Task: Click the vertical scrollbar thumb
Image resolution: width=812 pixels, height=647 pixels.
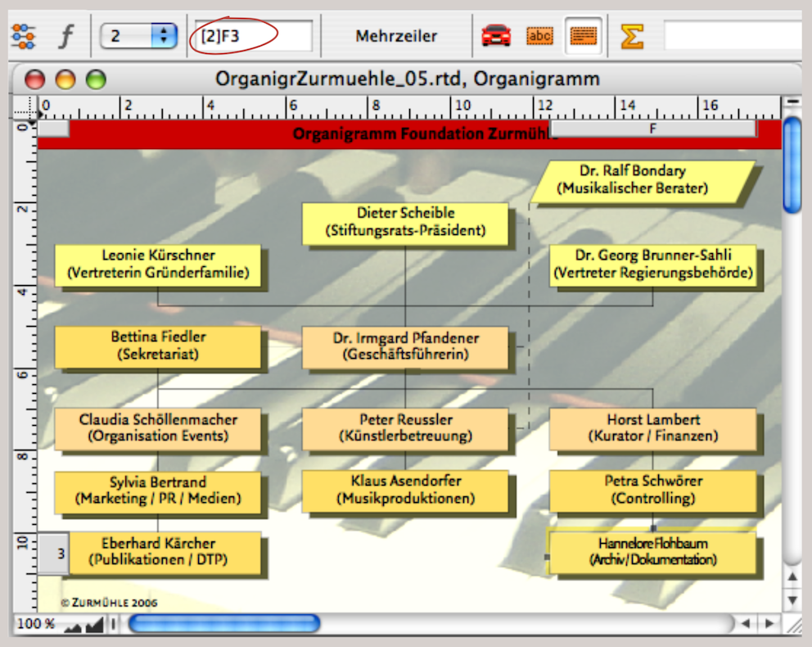Action: point(792,165)
